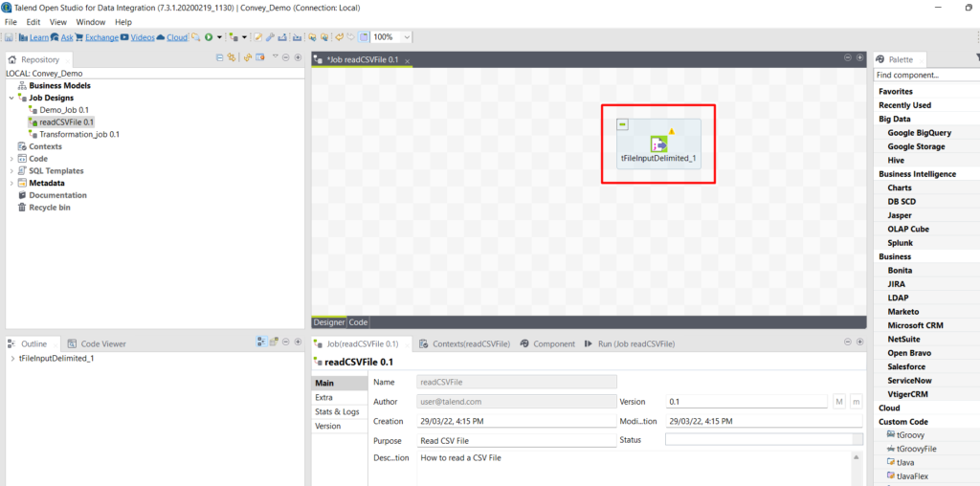Open the Learn link
The width and height of the screenshot is (980, 486).
coord(38,37)
